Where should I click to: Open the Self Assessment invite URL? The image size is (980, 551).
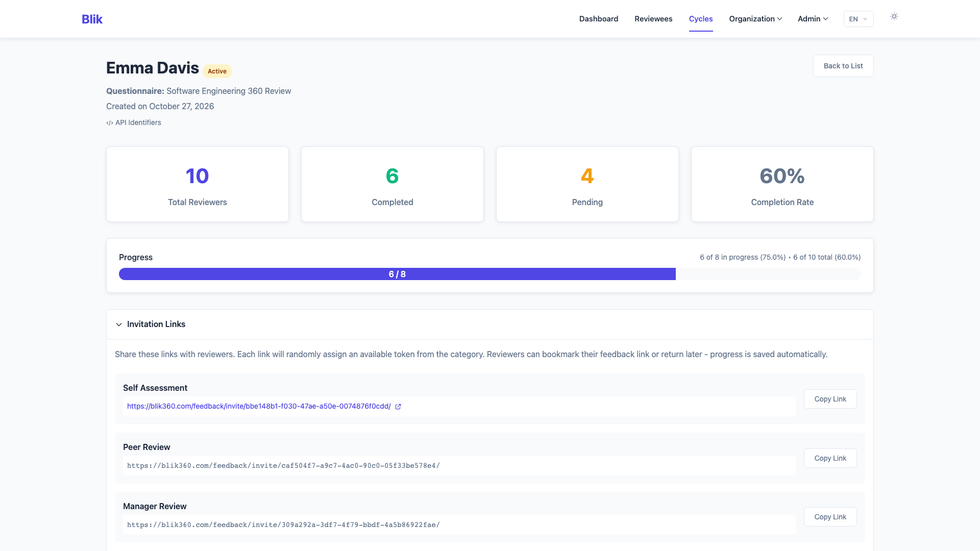coord(259,407)
